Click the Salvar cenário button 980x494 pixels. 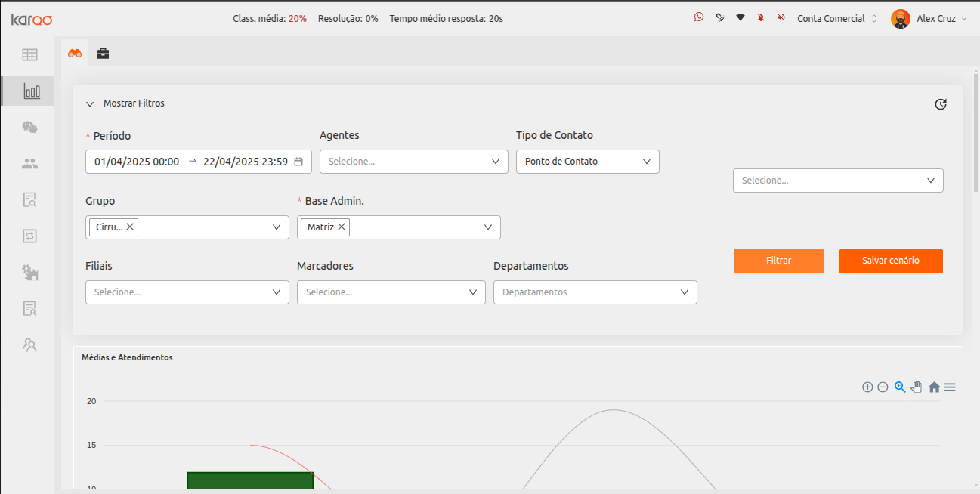(x=891, y=261)
